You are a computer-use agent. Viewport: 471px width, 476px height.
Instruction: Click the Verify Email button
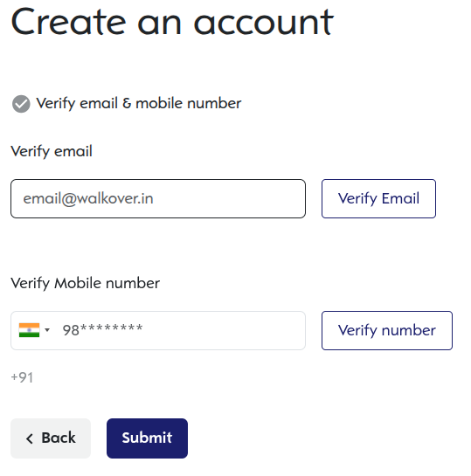[378, 198]
